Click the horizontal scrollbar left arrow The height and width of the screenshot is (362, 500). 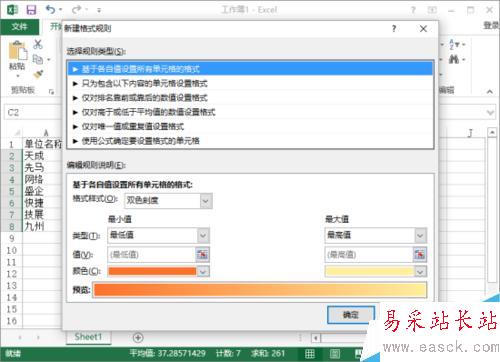point(316,338)
